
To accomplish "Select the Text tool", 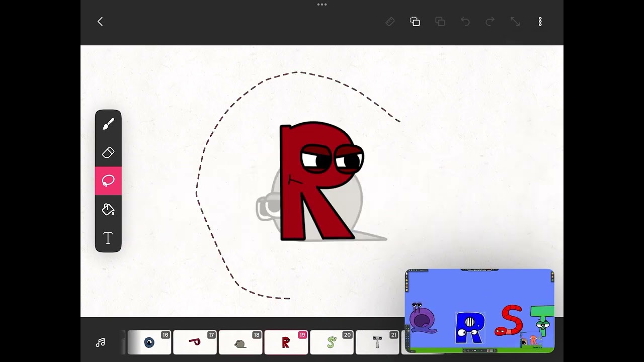I will click(x=108, y=238).
